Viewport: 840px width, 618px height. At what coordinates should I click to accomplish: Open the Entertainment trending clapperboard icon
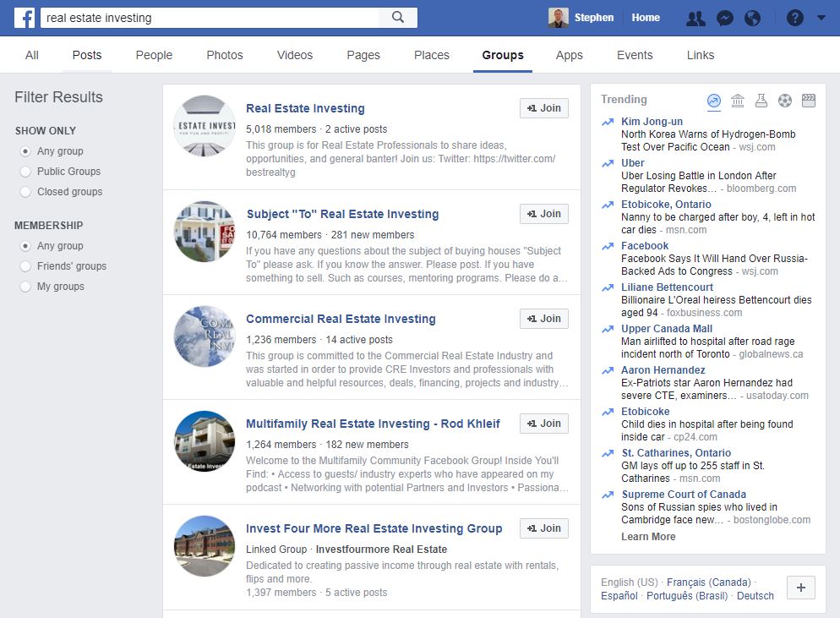pos(809,100)
